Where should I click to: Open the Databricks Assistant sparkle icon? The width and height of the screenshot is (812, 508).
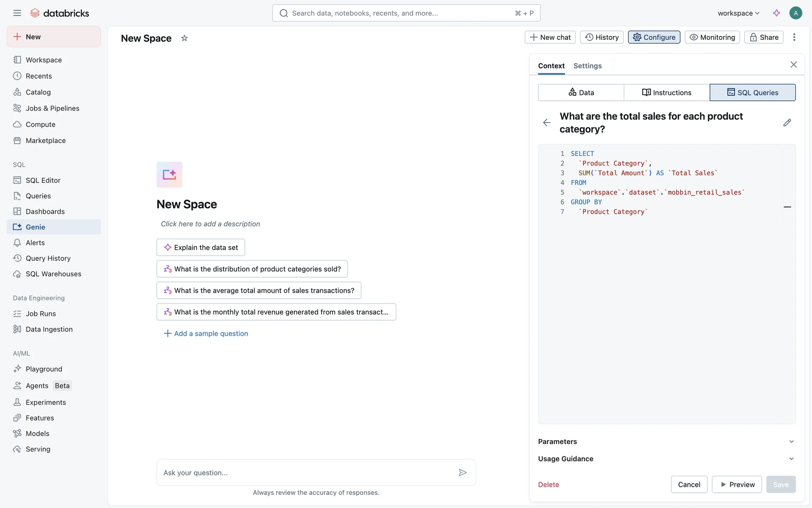776,13
